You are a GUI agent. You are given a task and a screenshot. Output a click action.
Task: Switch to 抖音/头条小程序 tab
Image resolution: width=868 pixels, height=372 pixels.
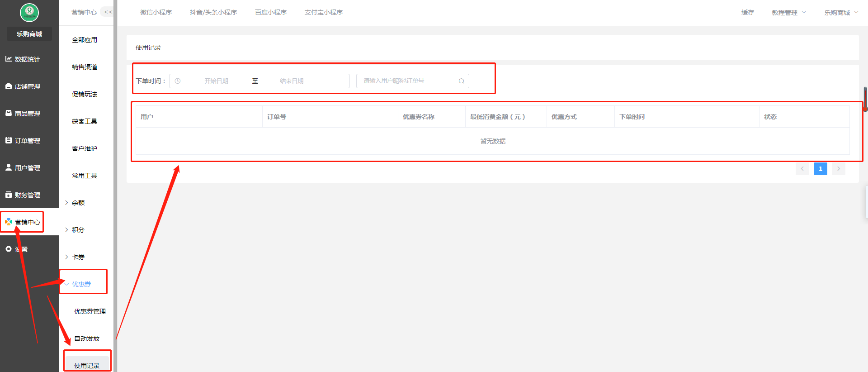point(213,12)
